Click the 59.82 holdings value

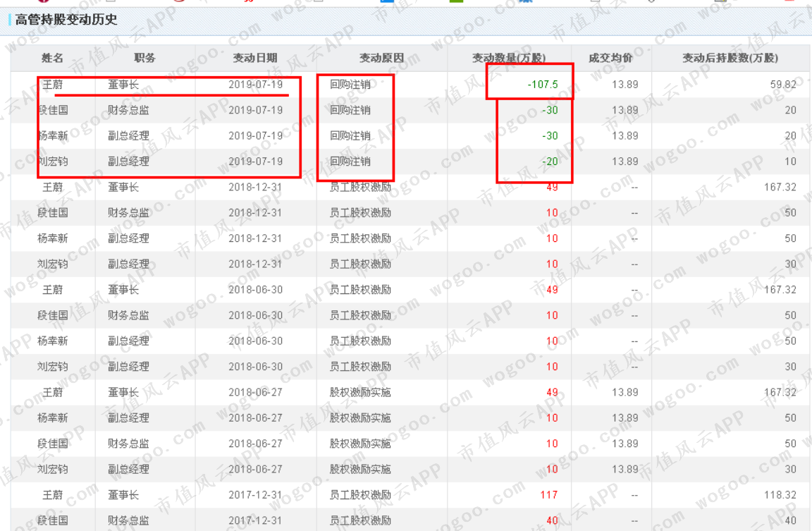783,85
